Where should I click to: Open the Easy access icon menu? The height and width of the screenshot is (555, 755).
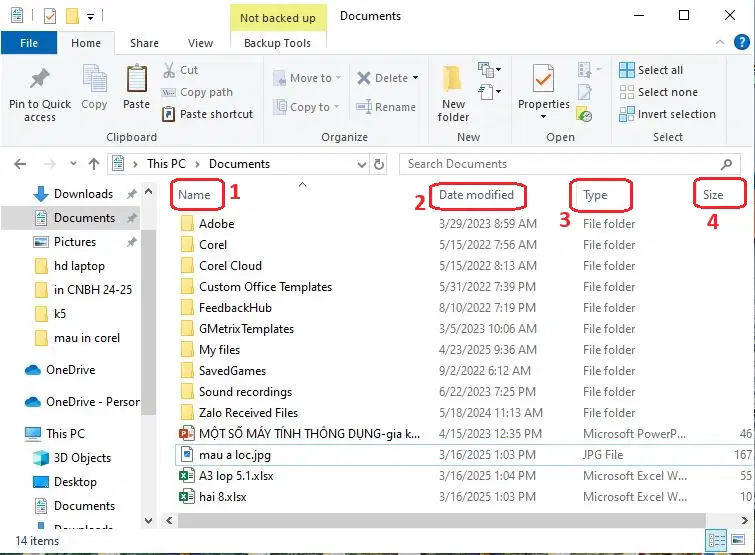(489, 91)
